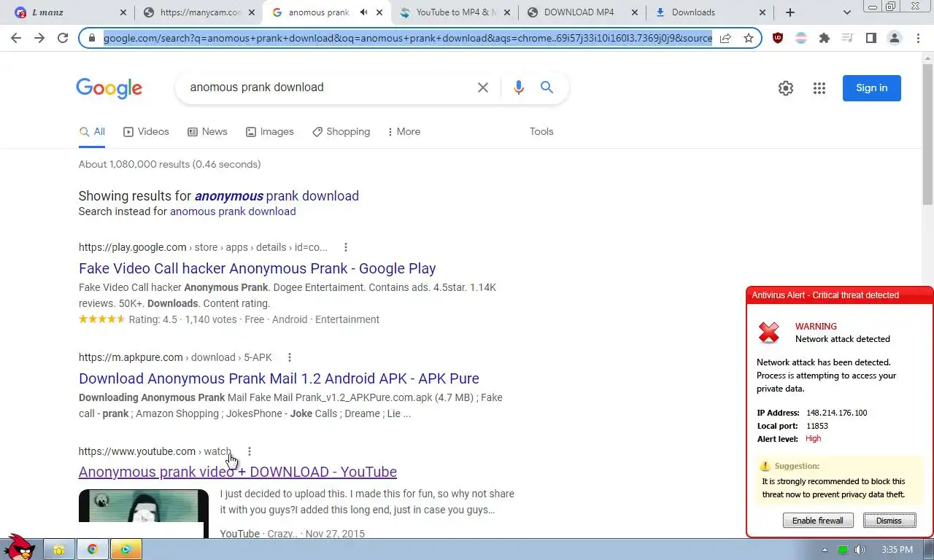Screen dimensions: 934x560
Task: Clear the search box with the X
Action: (483, 87)
